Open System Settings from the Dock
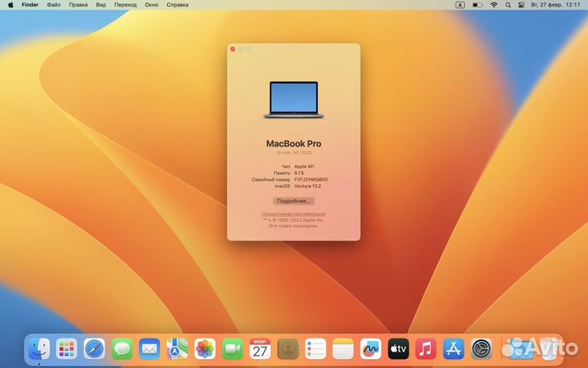This screenshot has height=368, width=588. point(481,349)
